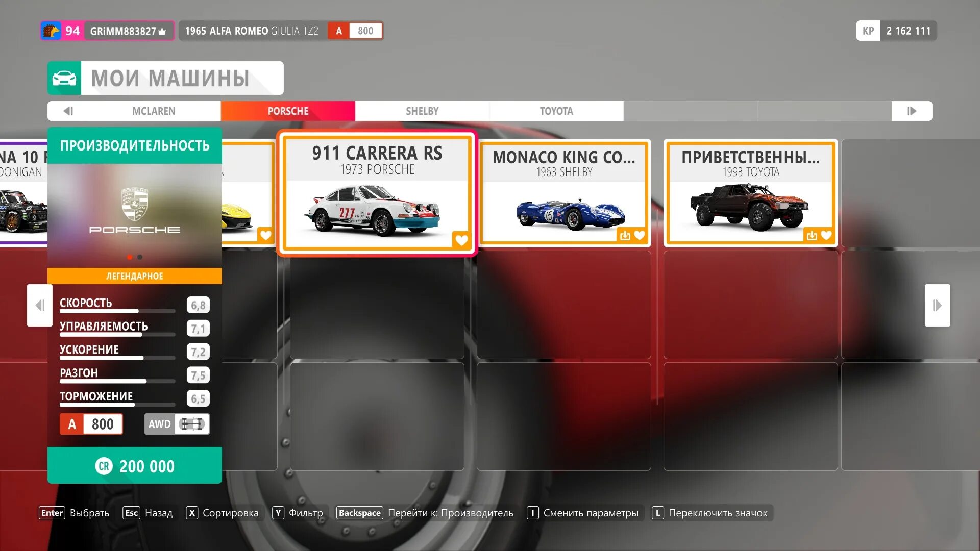Toggle favorite heart on Monaco King Cobra
The width and height of the screenshot is (980, 551).
[x=640, y=235]
